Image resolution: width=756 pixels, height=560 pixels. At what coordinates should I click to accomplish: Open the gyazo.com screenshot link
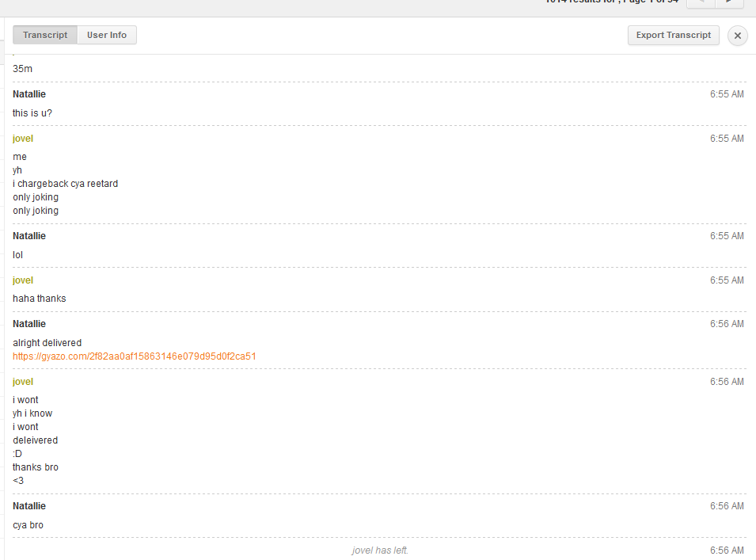coord(134,356)
